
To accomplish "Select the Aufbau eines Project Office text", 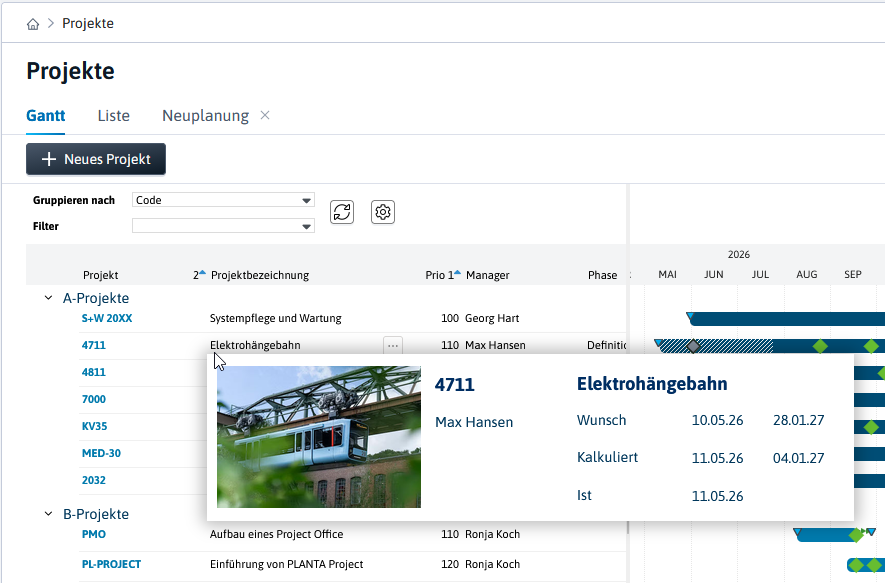I will click(x=277, y=534).
